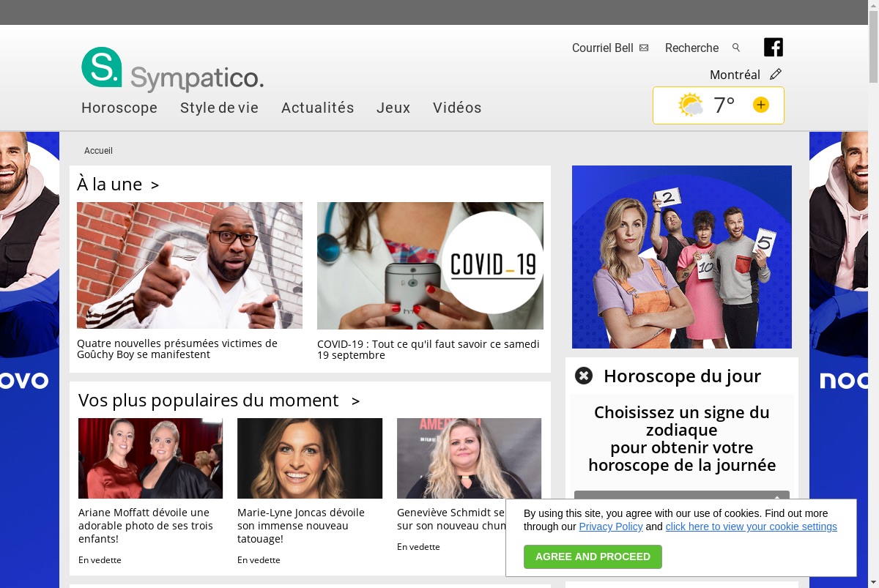Open the Facebook page icon
This screenshot has height=588, width=879.
[x=774, y=47]
